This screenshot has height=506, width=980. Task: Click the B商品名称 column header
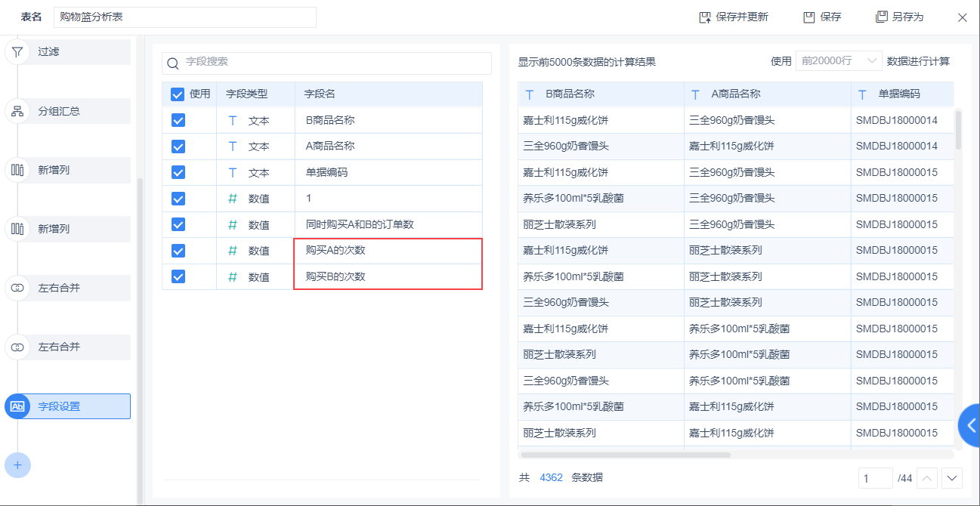pyautogui.click(x=601, y=94)
